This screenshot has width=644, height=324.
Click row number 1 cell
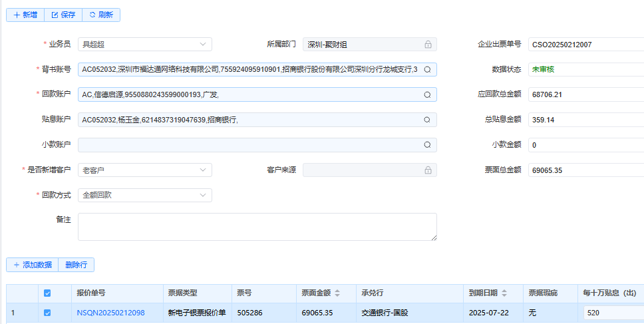(22, 313)
